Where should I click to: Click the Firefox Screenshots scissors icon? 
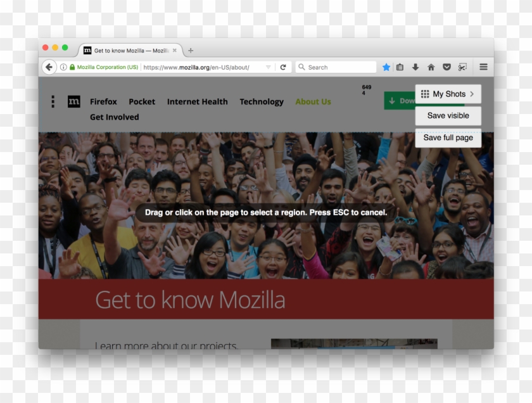463,67
